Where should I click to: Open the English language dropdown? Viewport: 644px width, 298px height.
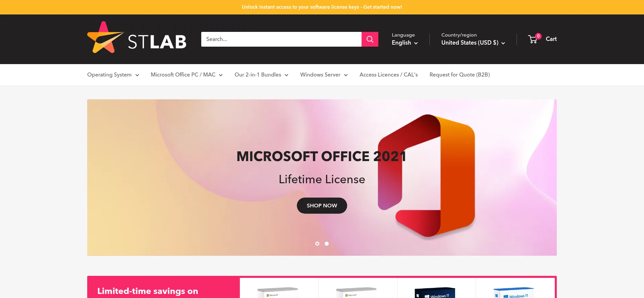pyautogui.click(x=405, y=43)
